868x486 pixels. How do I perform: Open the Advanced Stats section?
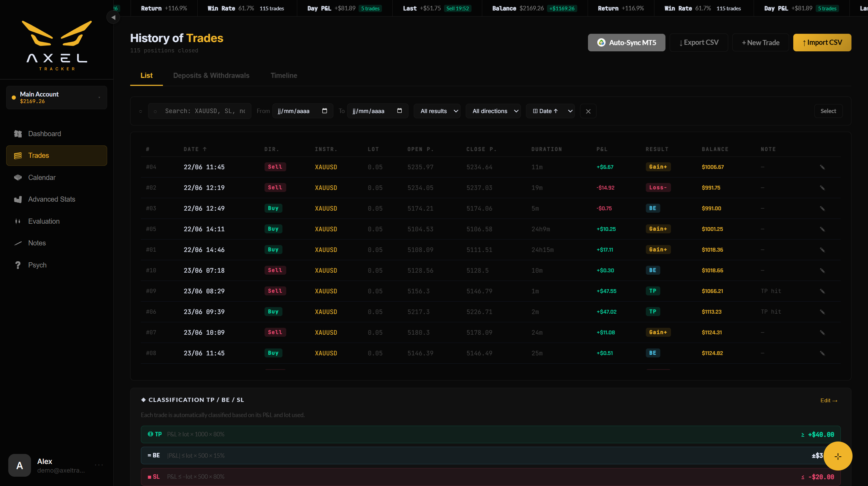56,199
